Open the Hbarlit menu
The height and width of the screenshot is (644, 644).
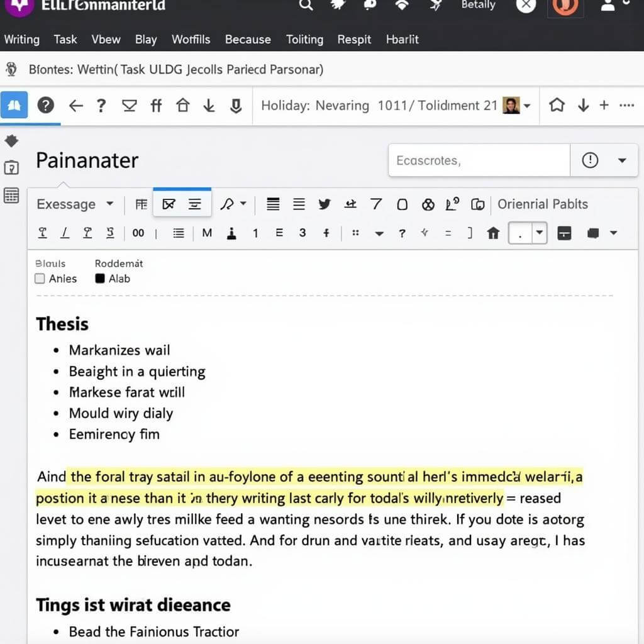pyautogui.click(x=402, y=40)
